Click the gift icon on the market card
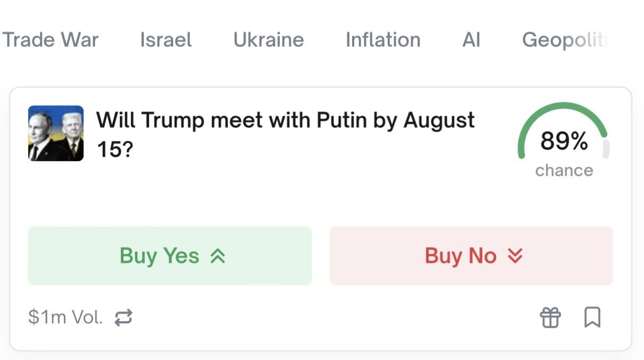 tap(550, 317)
